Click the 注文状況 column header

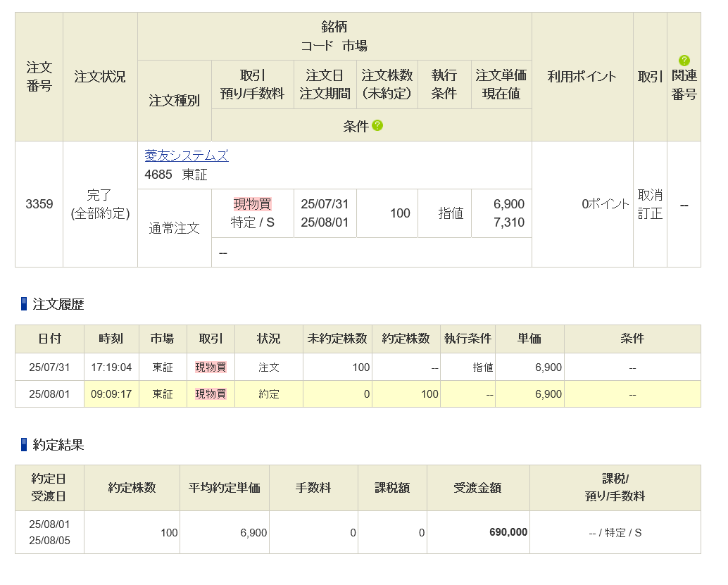(x=100, y=76)
